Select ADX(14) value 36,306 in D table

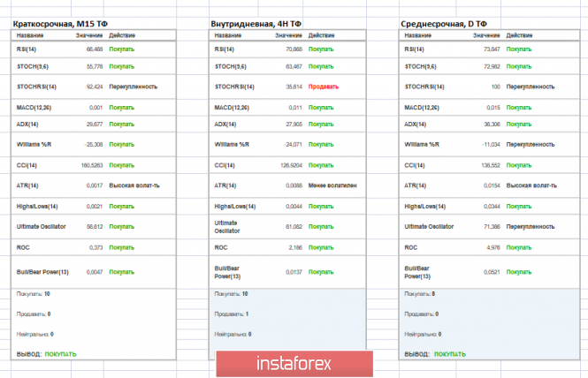(x=492, y=124)
